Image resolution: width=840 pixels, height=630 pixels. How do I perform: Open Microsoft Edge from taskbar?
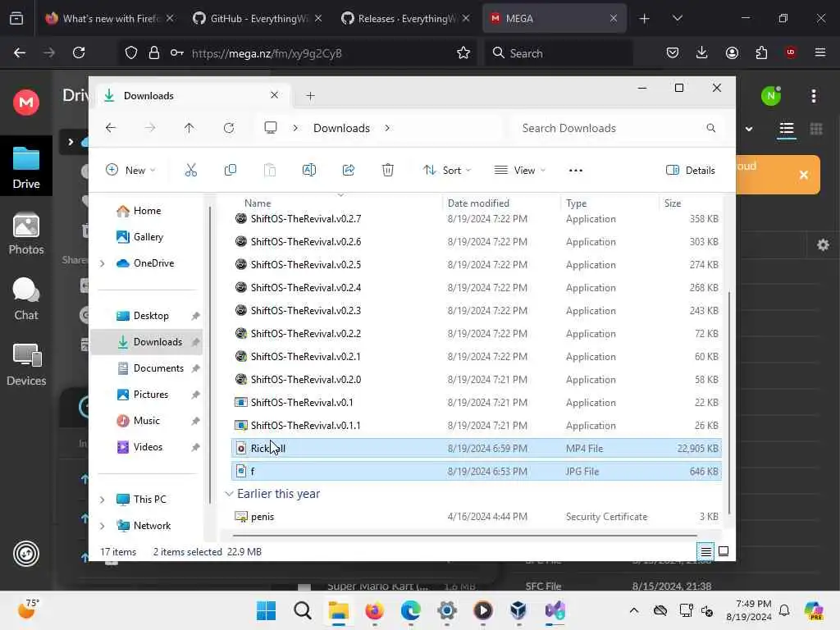tap(410, 610)
